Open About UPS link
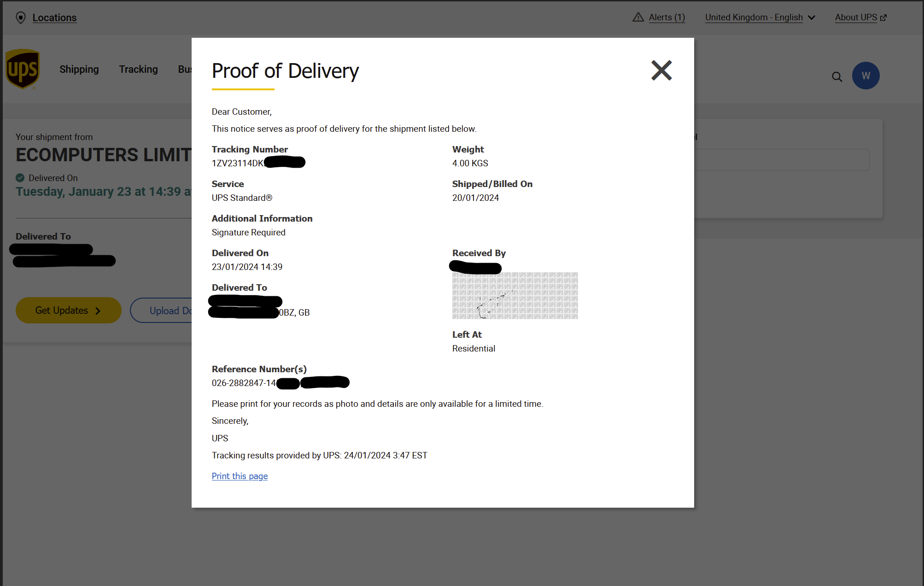The image size is (924, 586). (856, 17)
